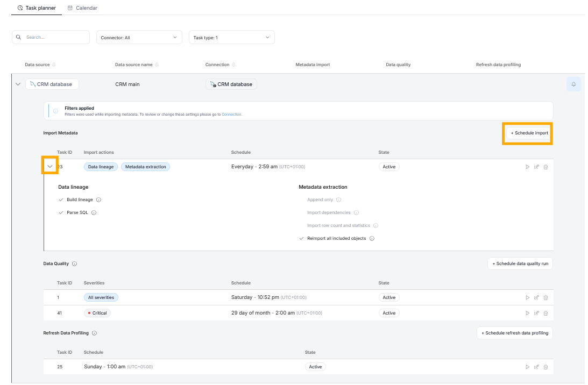Click the Search input field
This screenshot has height=385, width=588.
coord(54,37)
